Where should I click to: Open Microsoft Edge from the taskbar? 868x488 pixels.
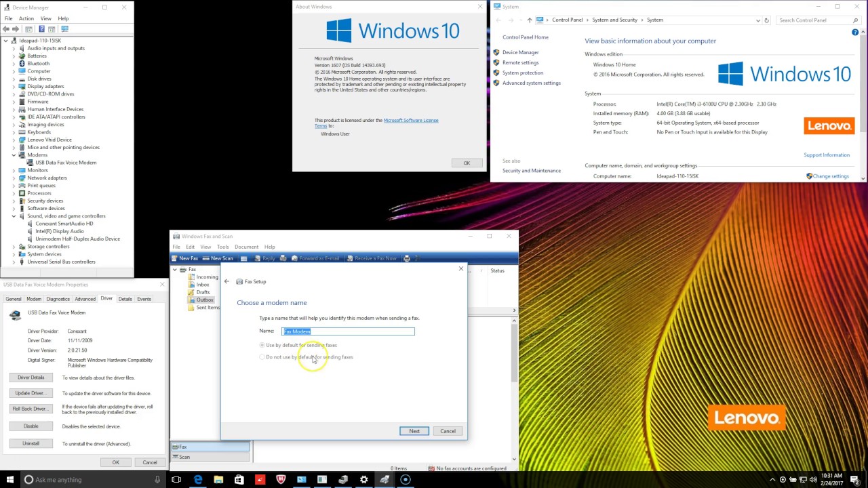point(197,479)
